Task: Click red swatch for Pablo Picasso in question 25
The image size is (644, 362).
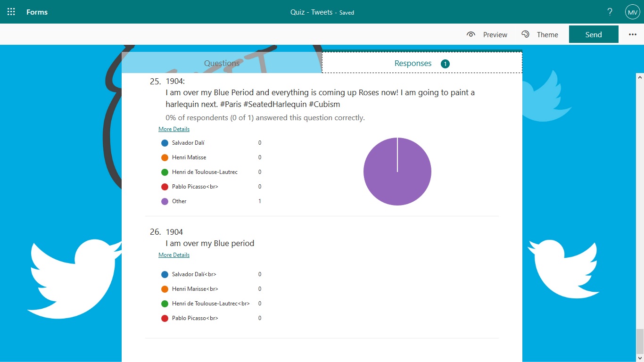Action: 165,187
